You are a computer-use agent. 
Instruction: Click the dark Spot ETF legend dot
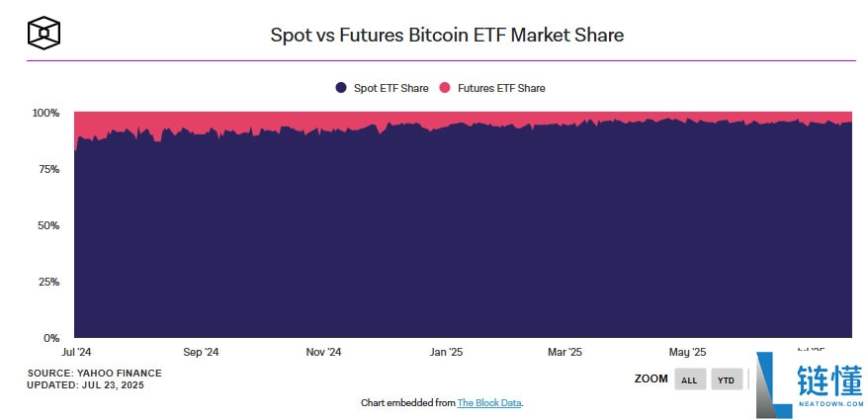click(x=341, y=88)
